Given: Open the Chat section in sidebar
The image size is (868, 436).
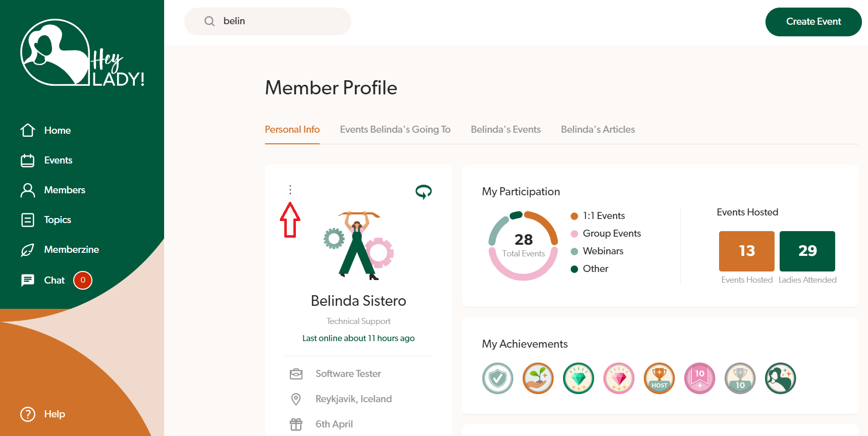Looking at the screenshot, I should point(54,280).
